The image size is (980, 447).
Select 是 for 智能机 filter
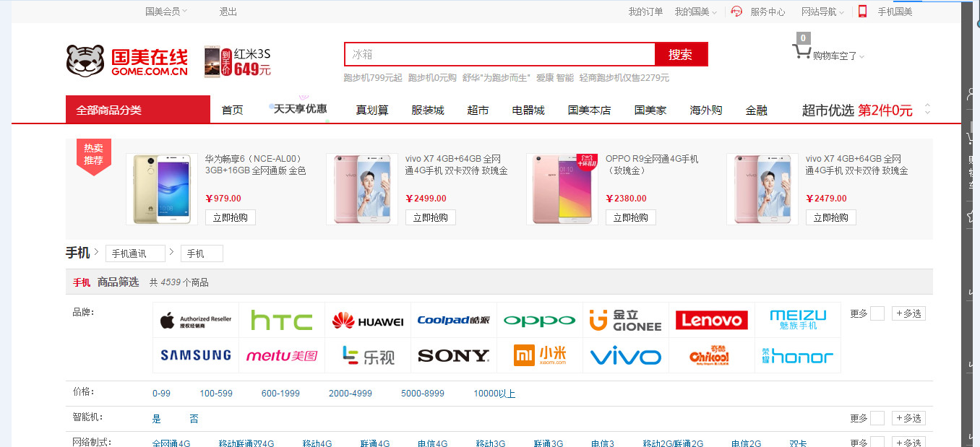click(157, 419)
